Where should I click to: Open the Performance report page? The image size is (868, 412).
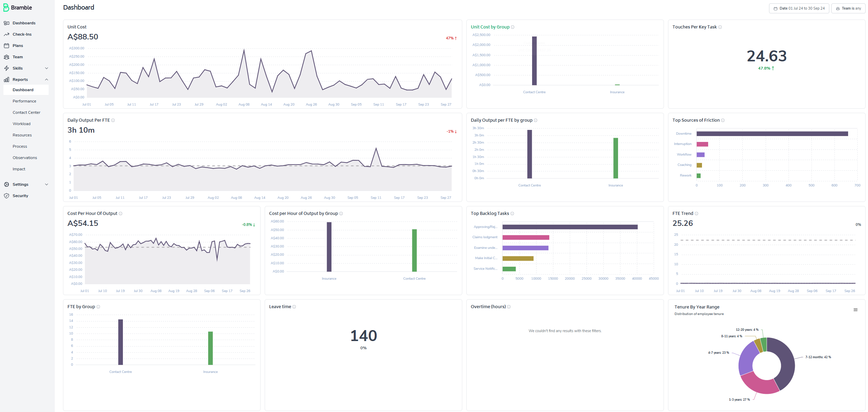(24, 101)
